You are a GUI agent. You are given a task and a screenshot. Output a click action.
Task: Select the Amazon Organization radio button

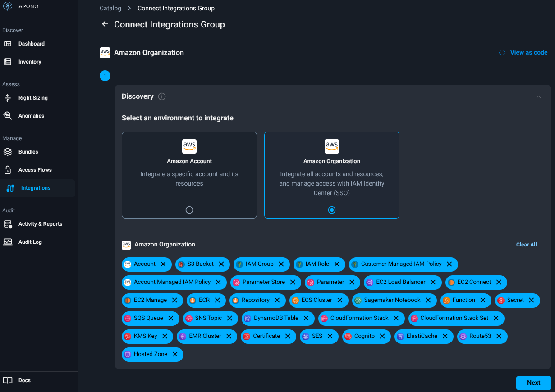331,210
